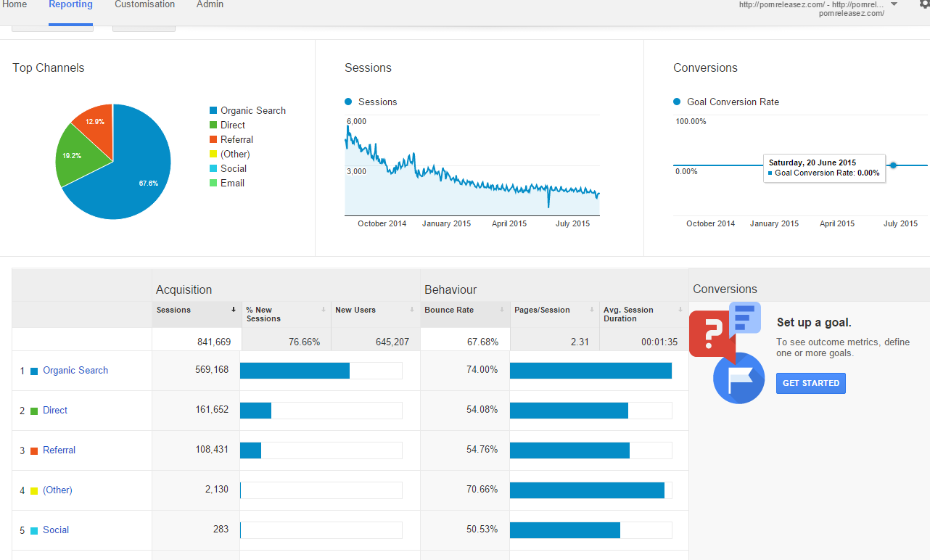Viewport: 930px width, 560px height.
Task: Open the Referral channel link
Action: pyautogui.click(x=59, y=450)
